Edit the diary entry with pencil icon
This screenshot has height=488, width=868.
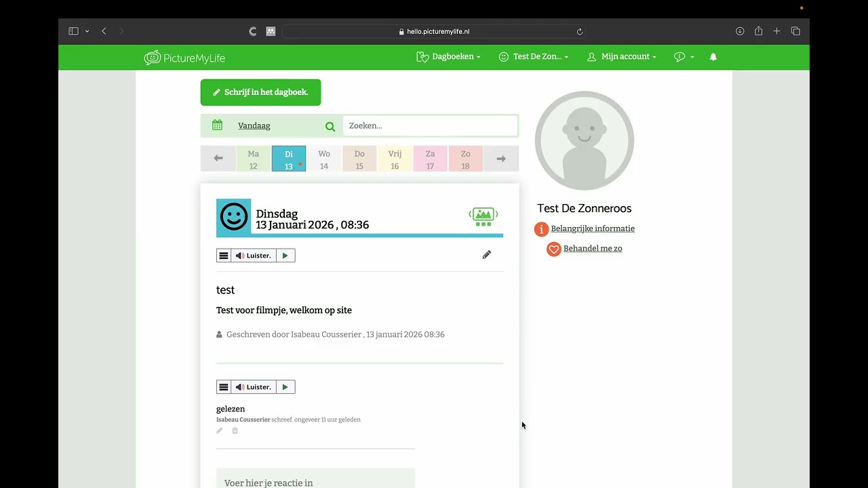[487, 255]
